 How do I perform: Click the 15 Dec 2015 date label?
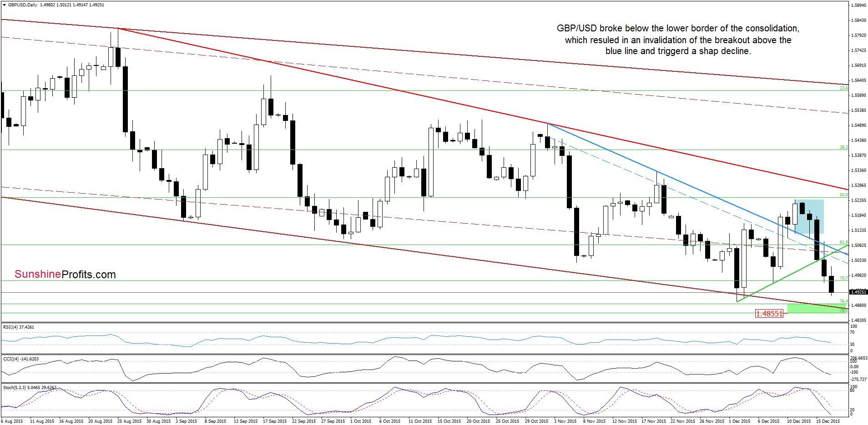[x=828, y=421]
